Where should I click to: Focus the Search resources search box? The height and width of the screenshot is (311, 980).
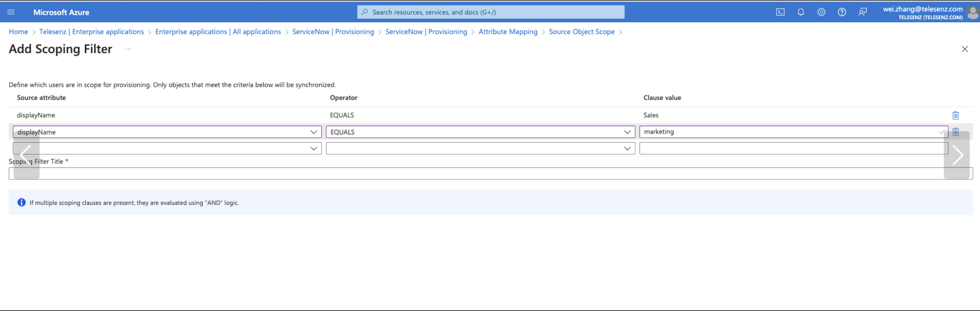click(x=490, y=12)
